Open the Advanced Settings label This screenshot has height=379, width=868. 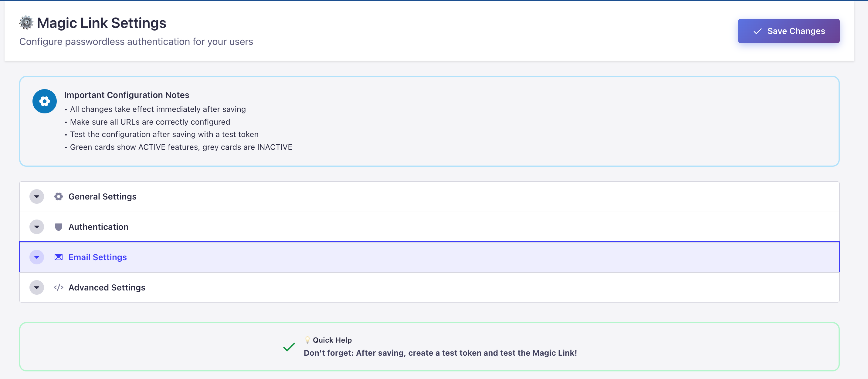[107, 287]
